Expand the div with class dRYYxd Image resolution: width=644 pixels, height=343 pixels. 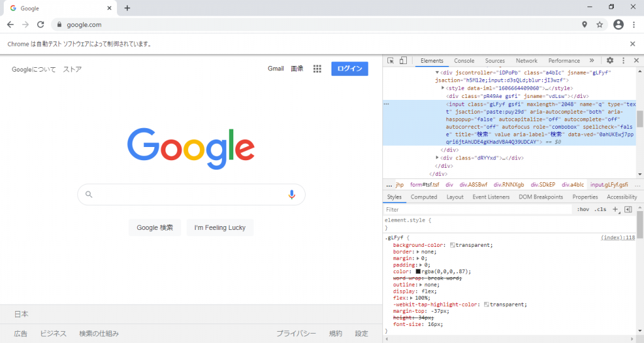(x=438, y=158)
